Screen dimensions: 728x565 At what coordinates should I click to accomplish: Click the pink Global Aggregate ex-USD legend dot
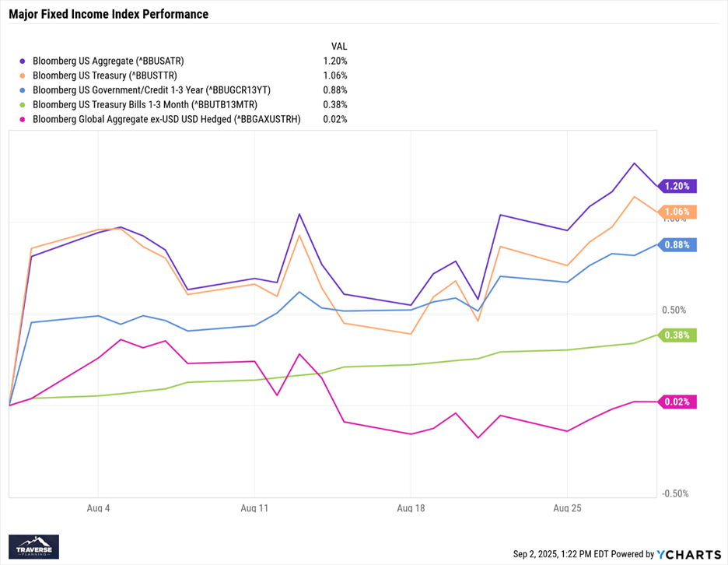(23, 119)
